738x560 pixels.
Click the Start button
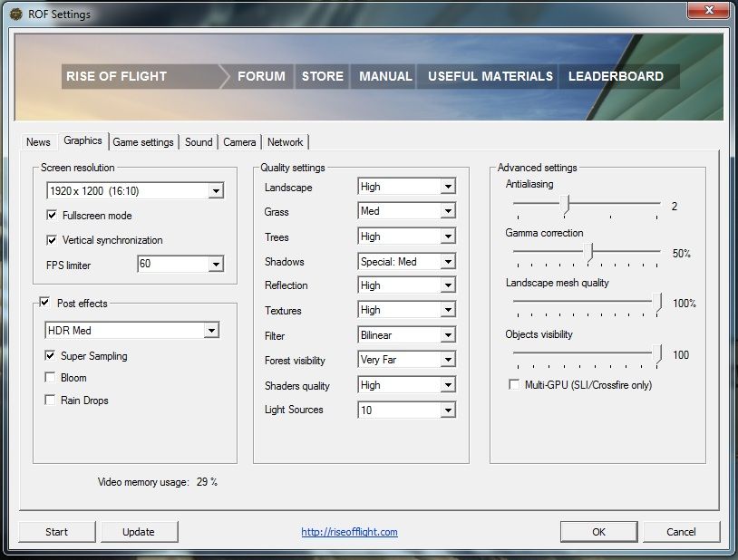coord(56,532)
